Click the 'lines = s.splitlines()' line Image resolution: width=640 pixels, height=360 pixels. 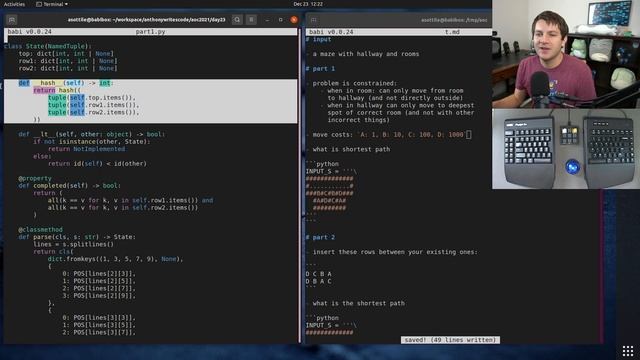click(x=73, y=244)
